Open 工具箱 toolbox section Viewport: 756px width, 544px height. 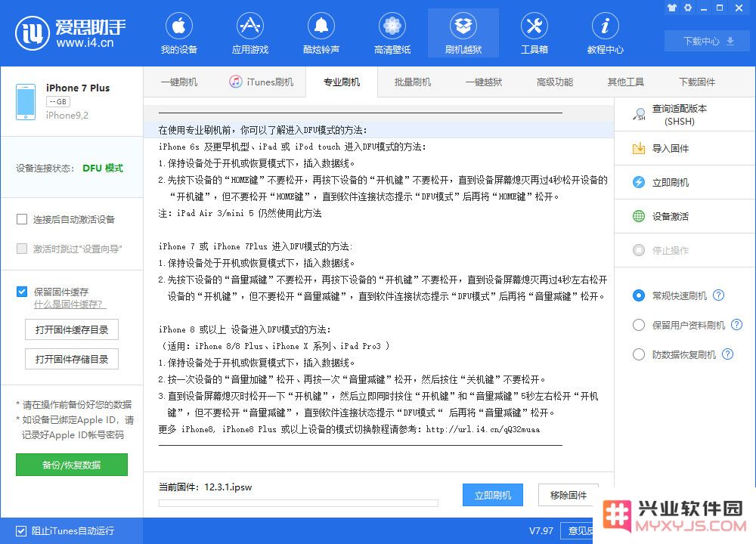534,33
